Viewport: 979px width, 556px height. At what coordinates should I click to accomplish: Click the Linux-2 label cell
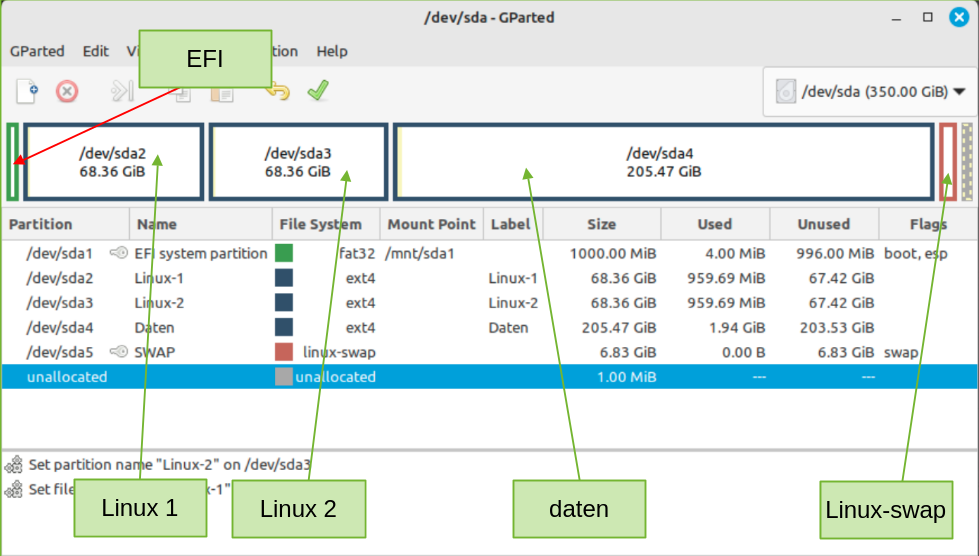tap(513, 303)
